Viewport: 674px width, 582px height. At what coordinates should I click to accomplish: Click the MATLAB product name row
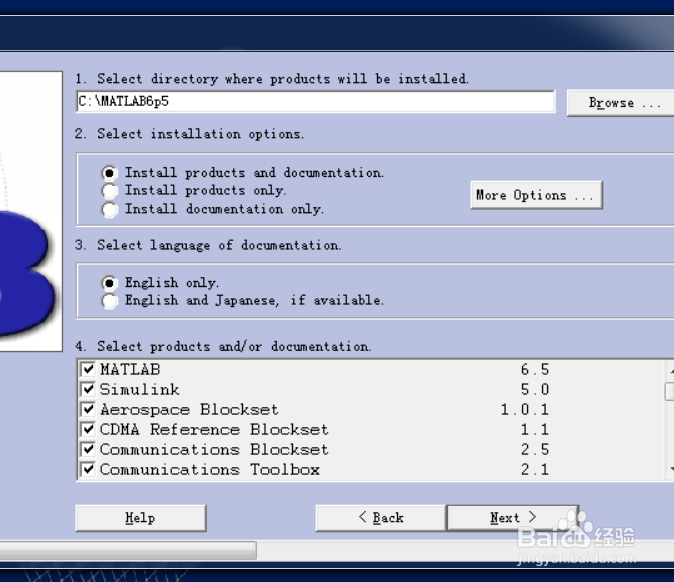(130, 369)
